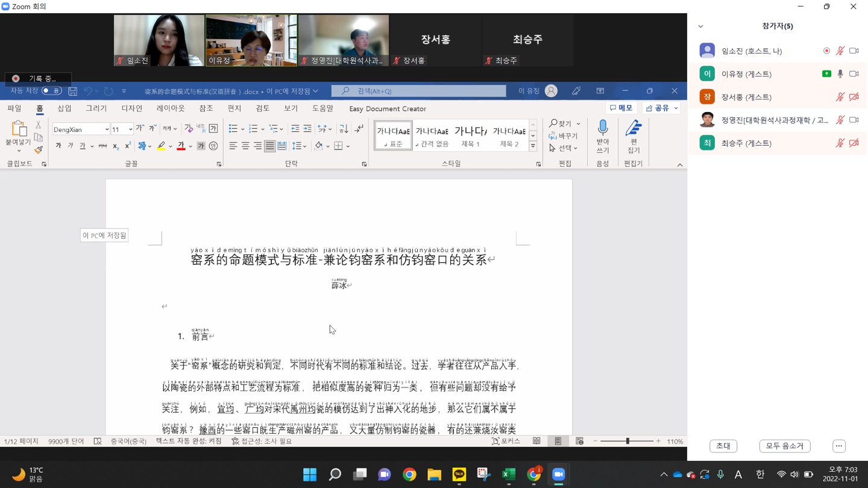Open KakaoTalk from the taskbar

pos(459,475)
